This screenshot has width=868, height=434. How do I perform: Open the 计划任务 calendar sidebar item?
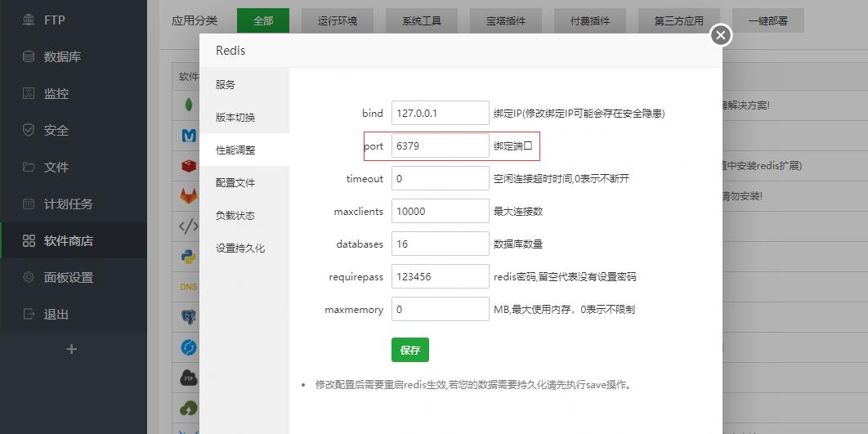click(74, 204)
